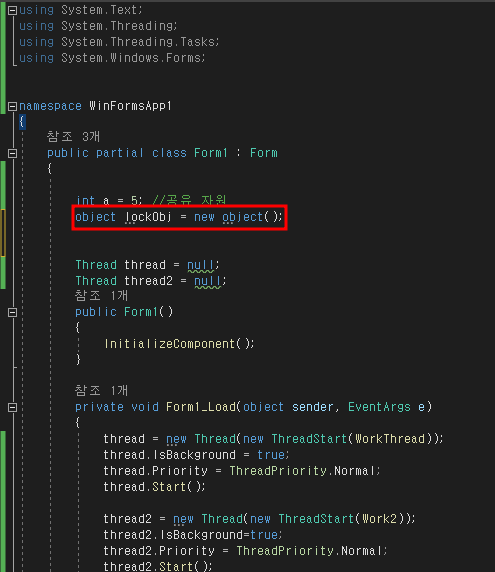
Task: Click the 'Form1' class name in the class declaration
Action: click(x=211, y=153)
